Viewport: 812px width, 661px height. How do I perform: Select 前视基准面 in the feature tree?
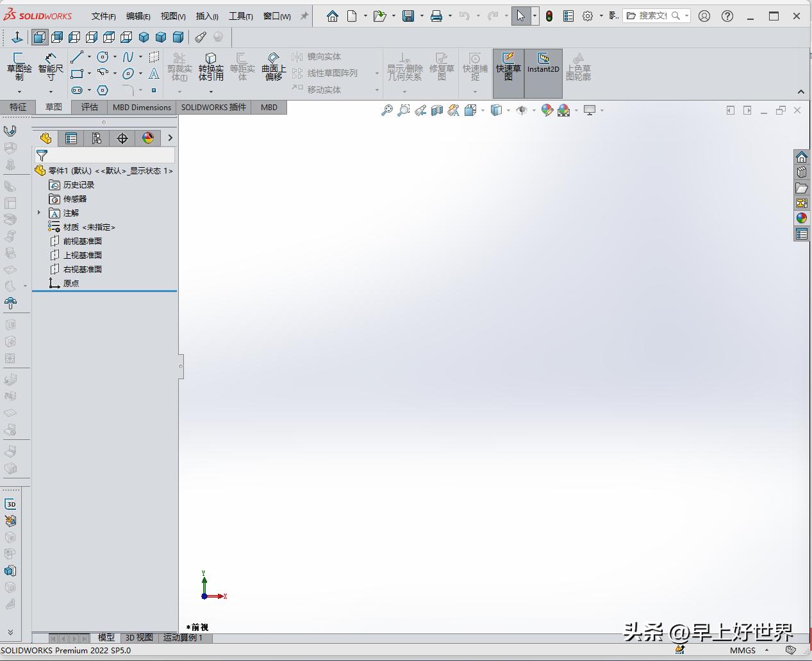tap(82, 241)
